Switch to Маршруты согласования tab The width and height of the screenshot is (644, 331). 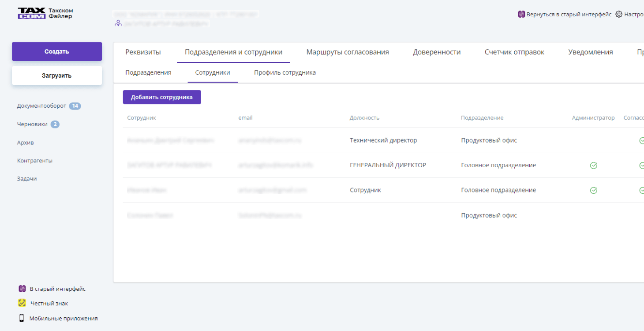pos(348,52)
